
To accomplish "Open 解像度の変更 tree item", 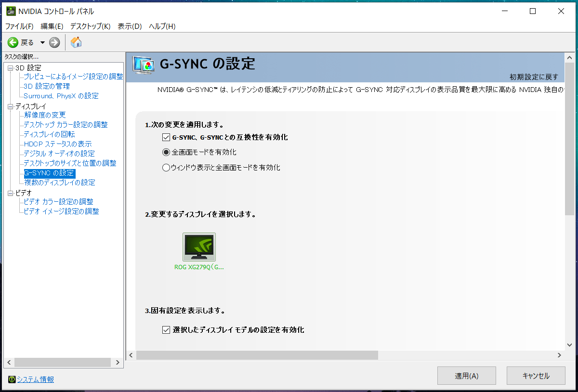I will tap(45, 115).
